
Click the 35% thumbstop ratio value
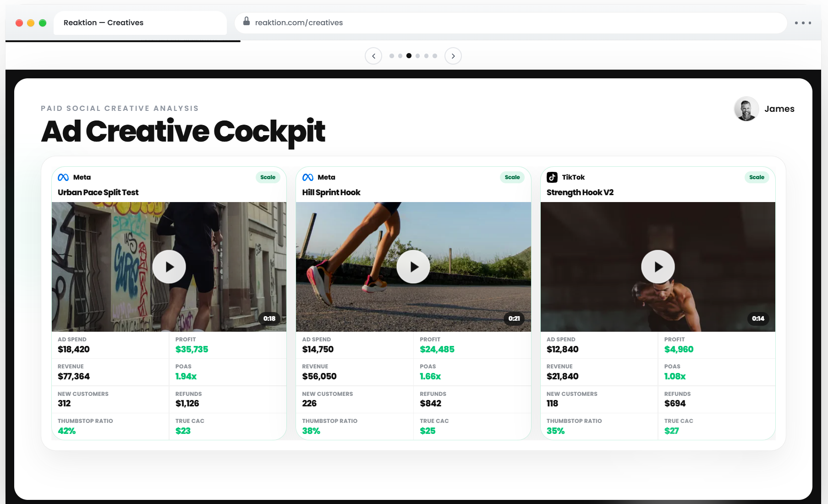coord(556,431)
